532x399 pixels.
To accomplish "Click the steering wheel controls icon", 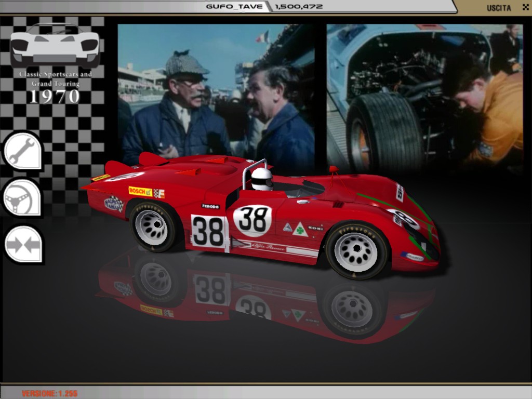I will (x=23, y=198).
